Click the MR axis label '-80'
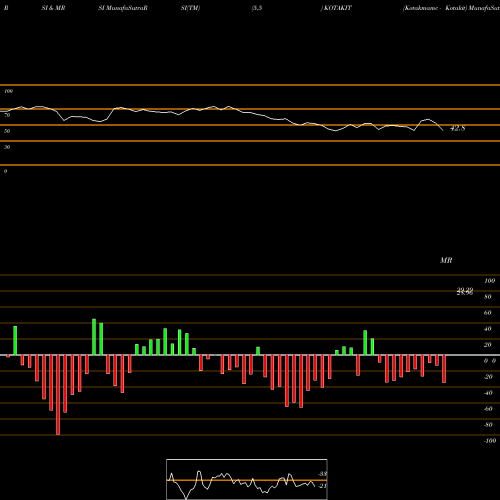This screenshot has height=500, width=500. 488,425
